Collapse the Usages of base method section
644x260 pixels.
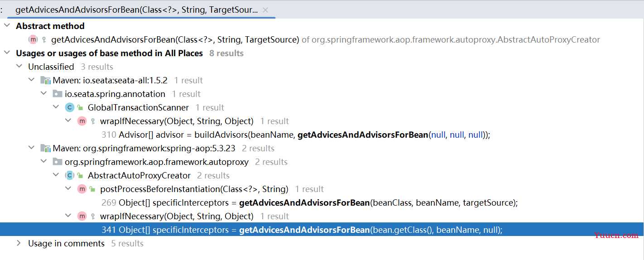coord(6,53)
